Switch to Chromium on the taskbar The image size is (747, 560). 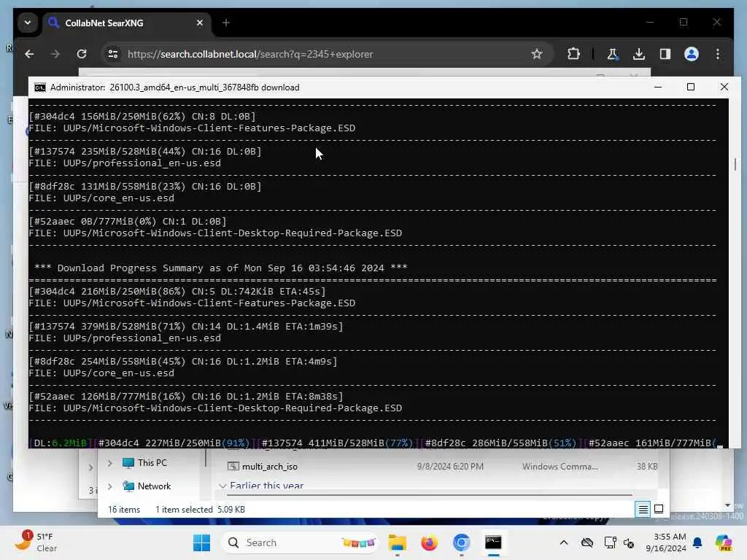click(x=461, y=542)
